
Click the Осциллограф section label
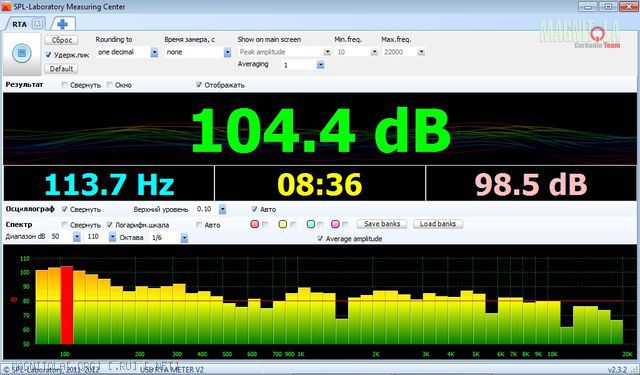tap(30, 209)
